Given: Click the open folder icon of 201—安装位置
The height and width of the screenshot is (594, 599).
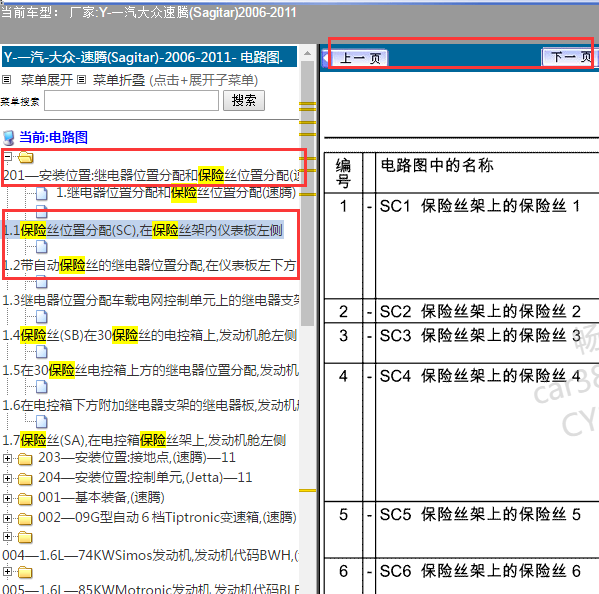Looking at the screenshot, I should (x=26, y=157).
